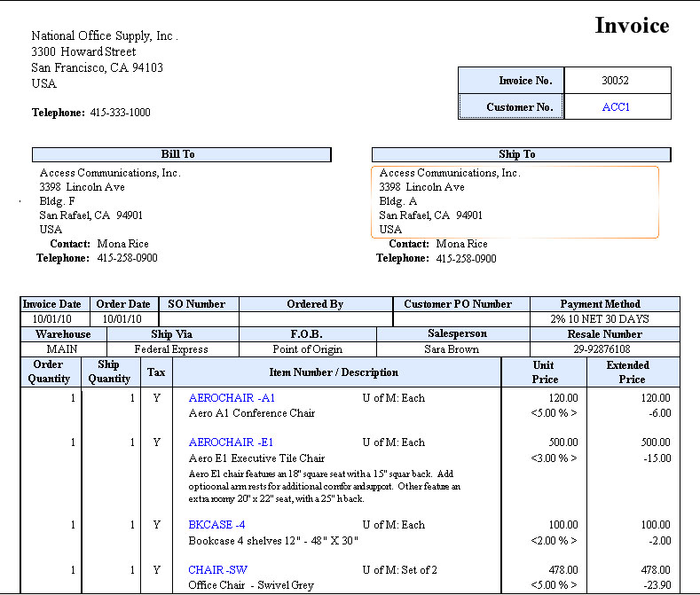Click the Sara Brown salesperson cell
700x595 pixels.
tap(452, 349)
